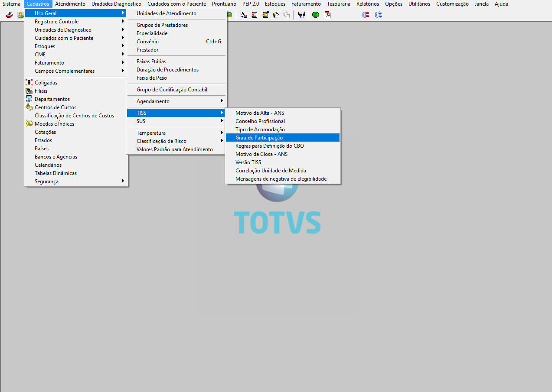Open the Sistema menu
The height and width of the screenshot is (392, 552).
click(11, 4)
